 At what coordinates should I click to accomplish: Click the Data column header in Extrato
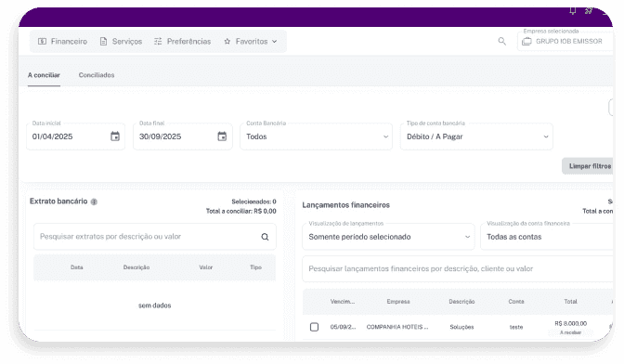[x=77, y=267]
